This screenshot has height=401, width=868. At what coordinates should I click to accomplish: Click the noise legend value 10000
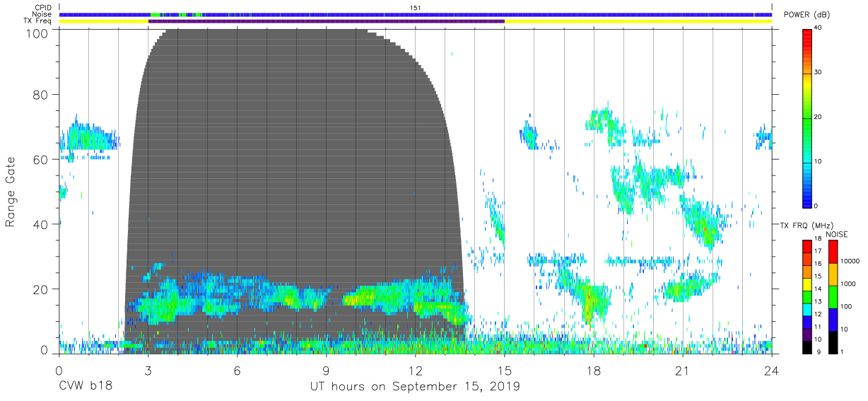click(x=850, y=261)
